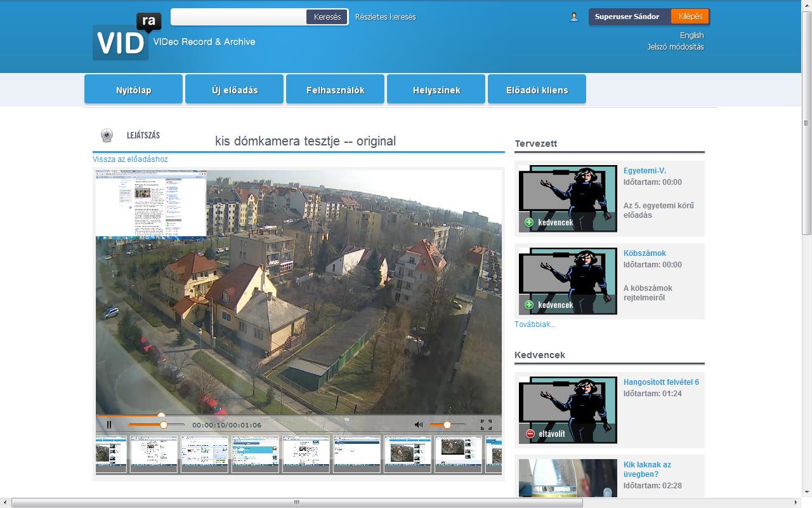Add Köbszámok to kedvencek with the green plus
Screen dimensions: 812x508
(529, 305)
